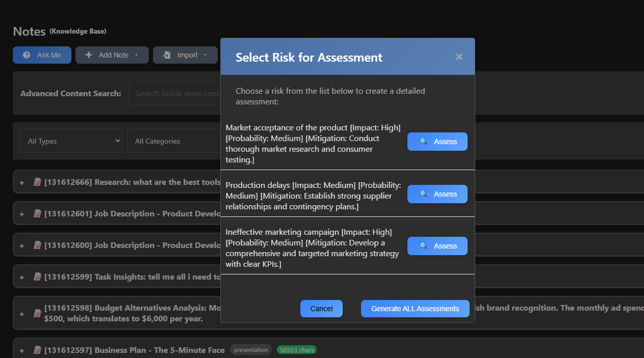Click note icon for Business Plan entry

37,350
